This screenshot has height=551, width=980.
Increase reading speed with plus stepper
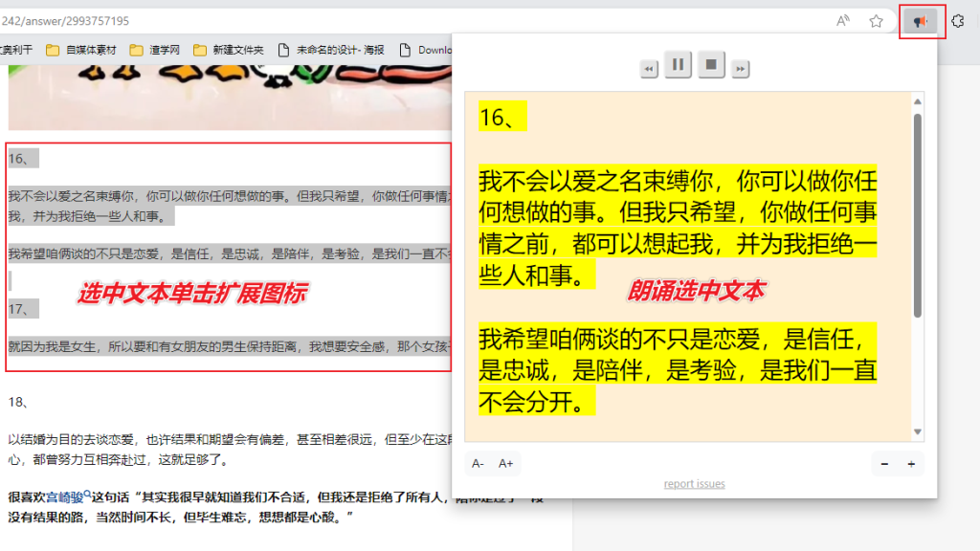(x=909, y=463)
